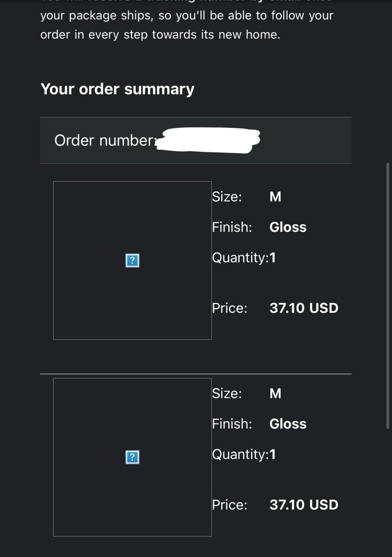Click the second item's Quantity label
Image resolution: width=392 pixels, height=557 pixels.
pyautogui.click(x=240, y=454)
